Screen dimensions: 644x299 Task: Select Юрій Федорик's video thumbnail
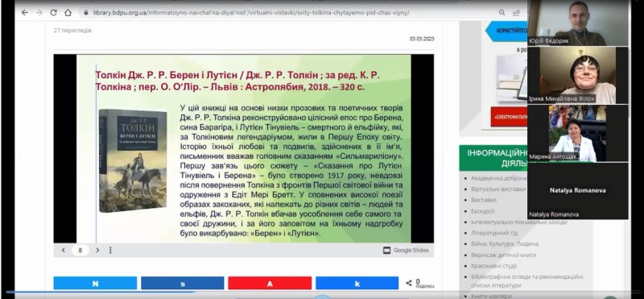click(x=577, y=23)
